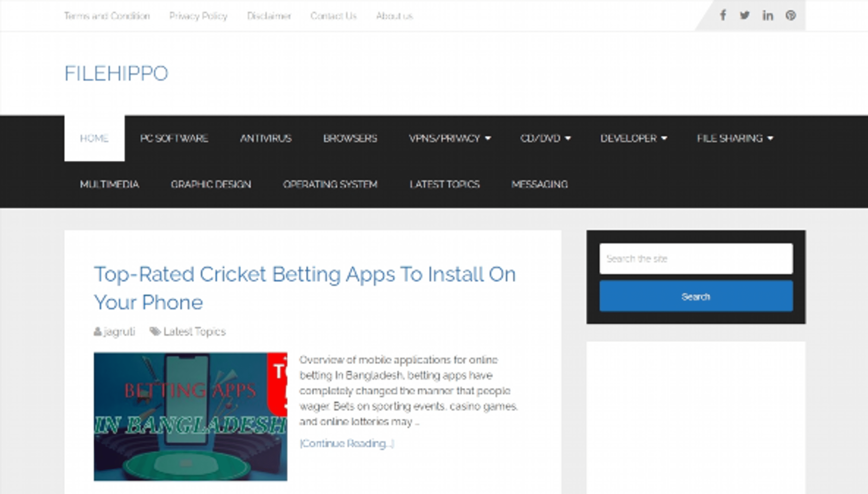Click the Latest Topics tag icon
Image resolution: width=868 pixels, height=494 pixels.
[155, 332]
